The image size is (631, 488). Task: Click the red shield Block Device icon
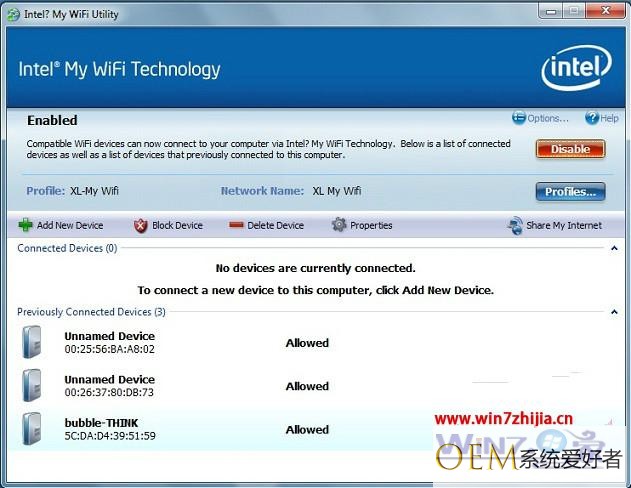pyautogui.click(x=140, y=225)
